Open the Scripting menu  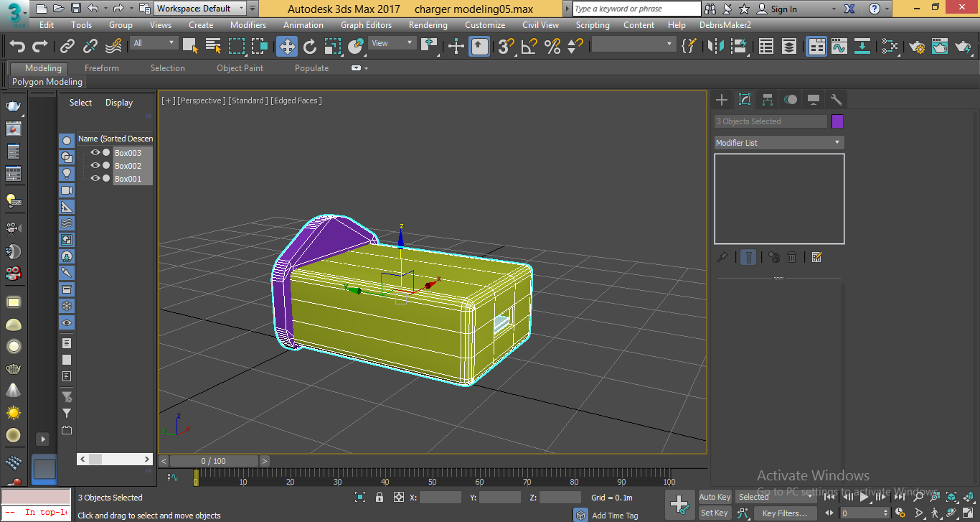coord(593,25)
